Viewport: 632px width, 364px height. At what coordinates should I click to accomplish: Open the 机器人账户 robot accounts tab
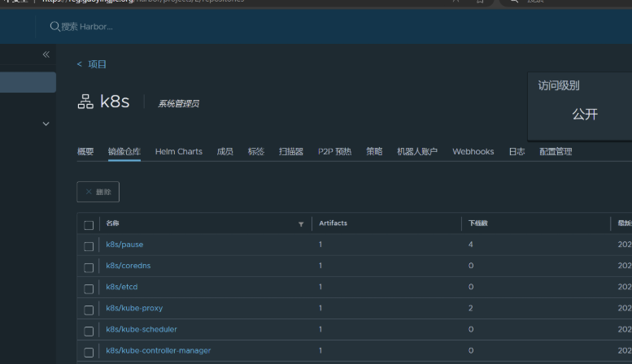tap(417, 151)
